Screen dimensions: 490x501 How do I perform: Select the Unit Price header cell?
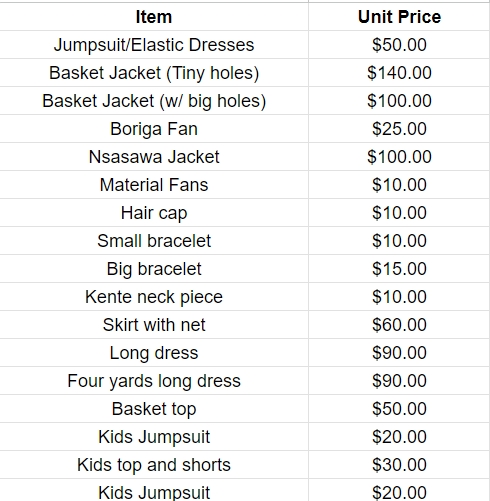tap(399, 17)
